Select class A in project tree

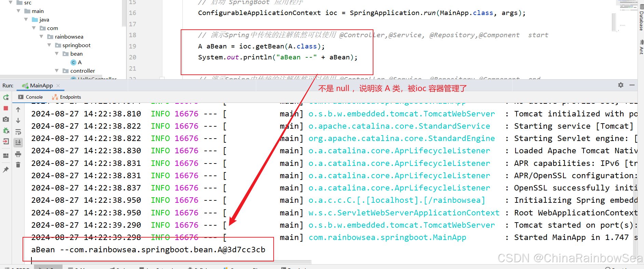coord(76,62)
